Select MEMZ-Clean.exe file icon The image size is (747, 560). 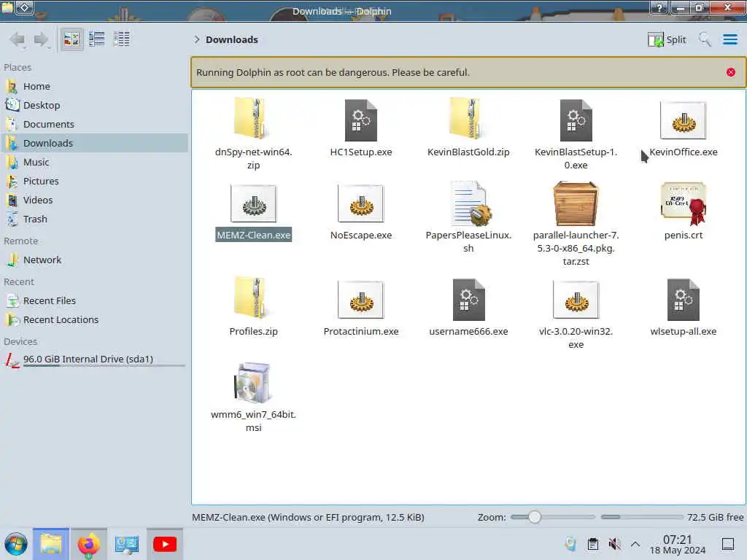coord(253,203)
